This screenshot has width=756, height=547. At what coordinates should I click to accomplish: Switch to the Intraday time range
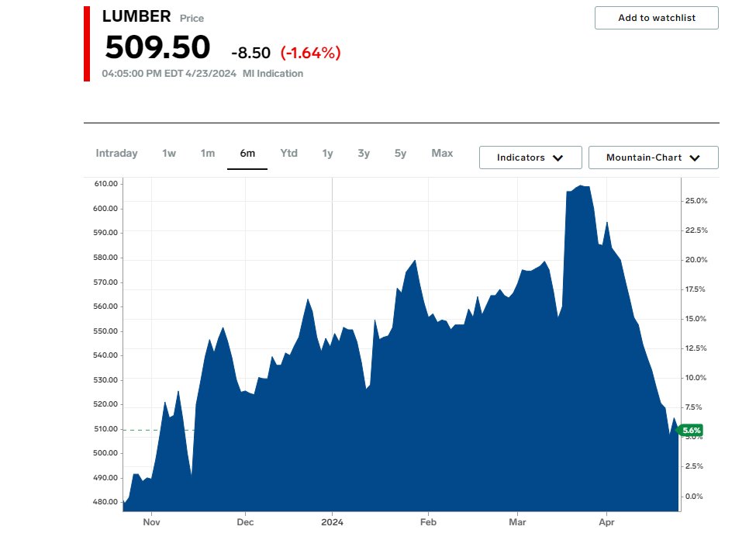(116, 154)
